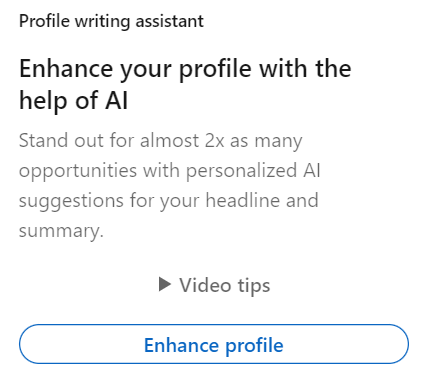Click the word 'Enhance' inside the blue button
424x378 pixels.
click(182, 345)
